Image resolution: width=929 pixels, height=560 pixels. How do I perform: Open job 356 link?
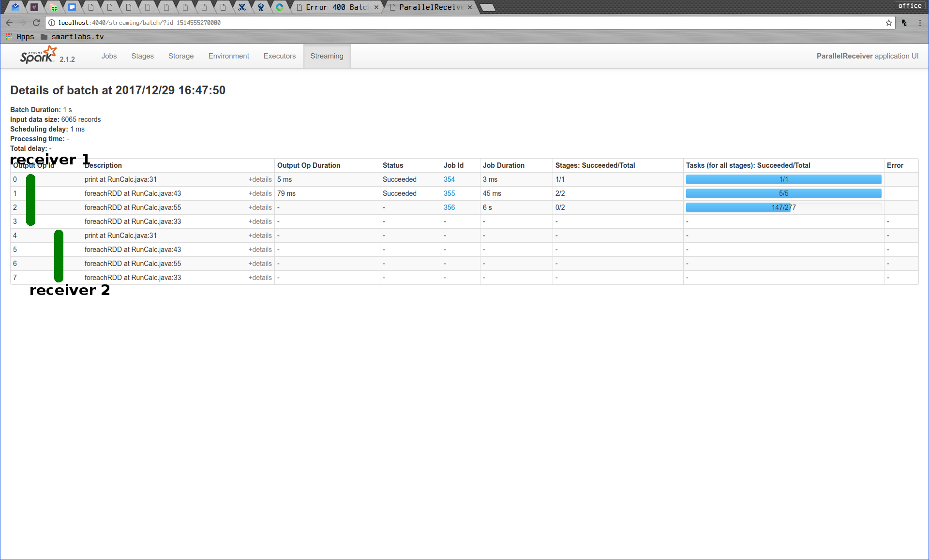(449, 207)
